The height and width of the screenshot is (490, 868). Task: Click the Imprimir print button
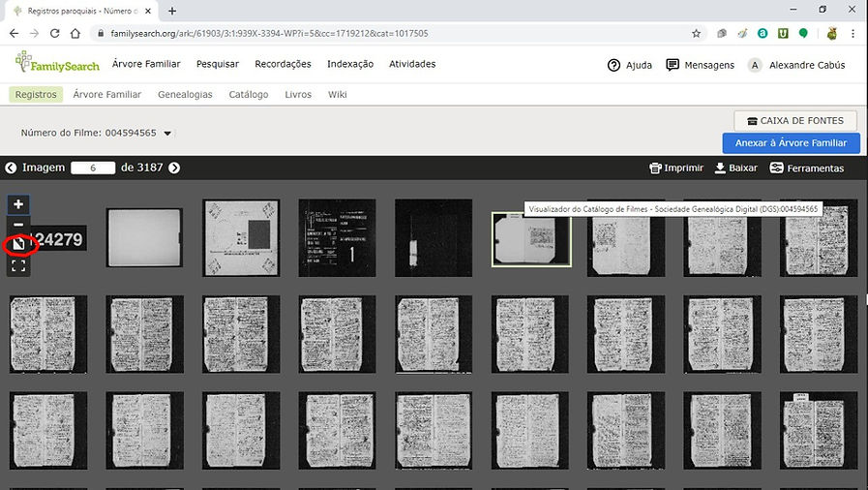[x=675, y=168]
